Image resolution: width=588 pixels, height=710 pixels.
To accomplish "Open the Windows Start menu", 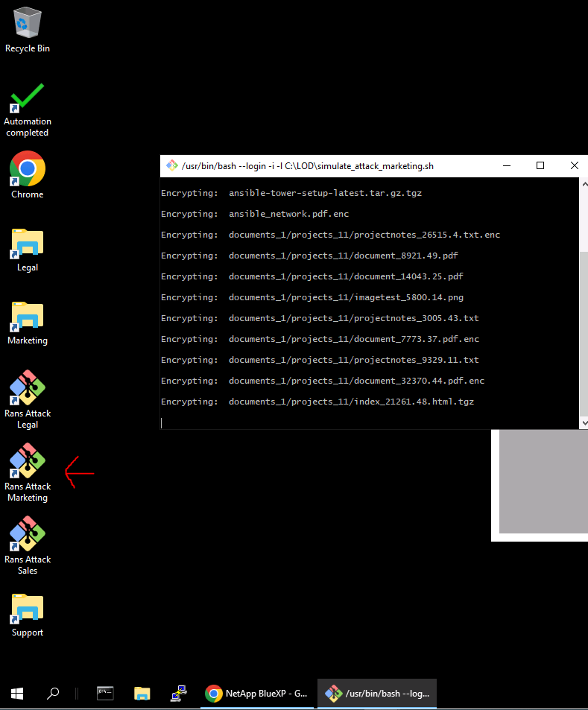I will 18,694.
